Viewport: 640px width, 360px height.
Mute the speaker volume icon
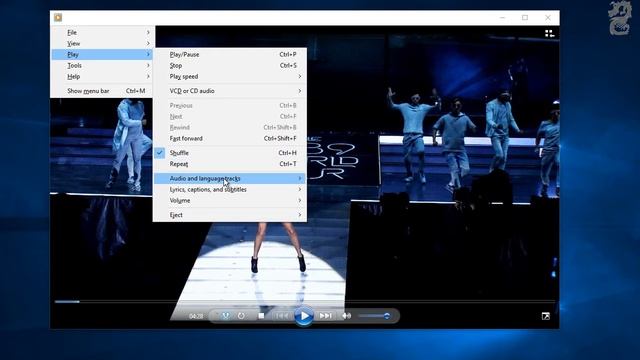[x=347, y=316]
